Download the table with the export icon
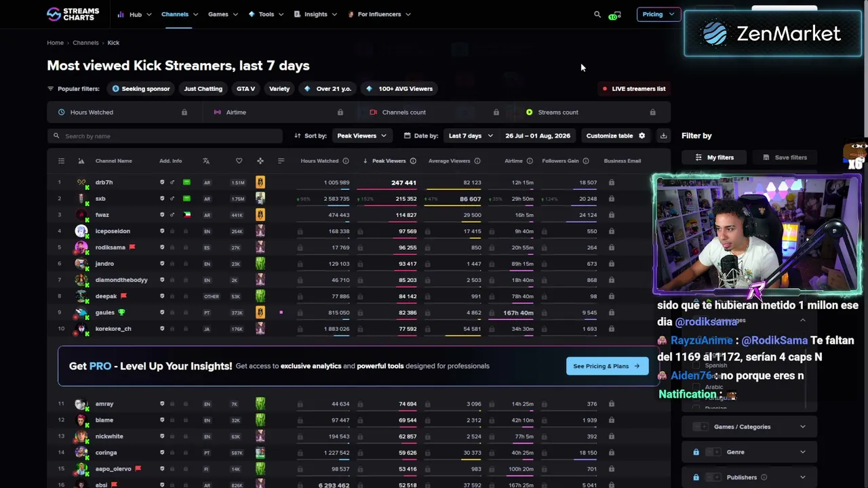 click(x=663, y=136)
